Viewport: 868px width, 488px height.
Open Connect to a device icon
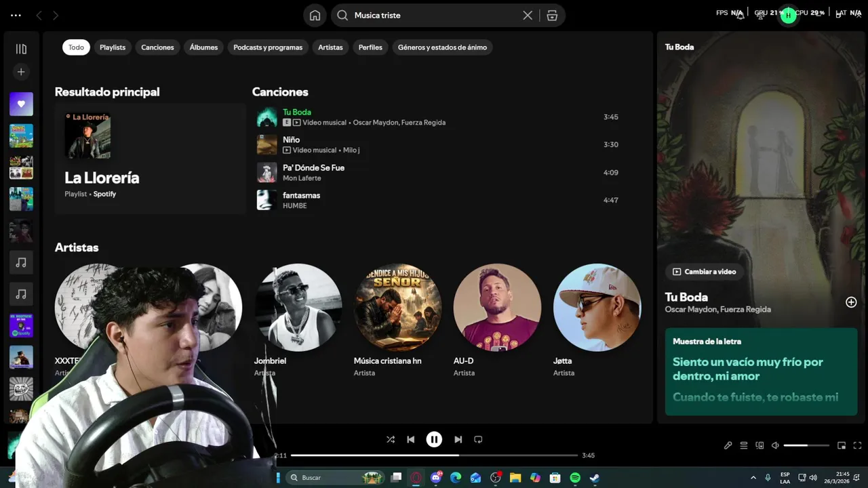pos(759,445)
